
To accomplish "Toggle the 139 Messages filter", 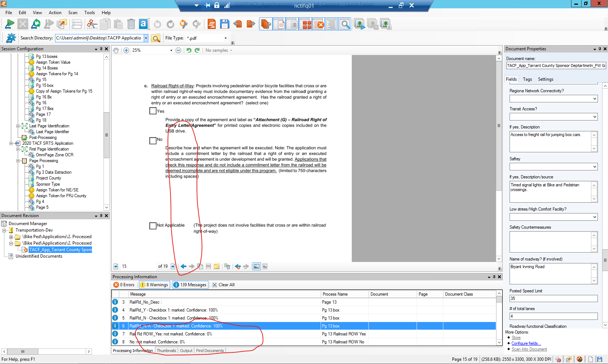I will pyautogui.click(x=190, y=285).
